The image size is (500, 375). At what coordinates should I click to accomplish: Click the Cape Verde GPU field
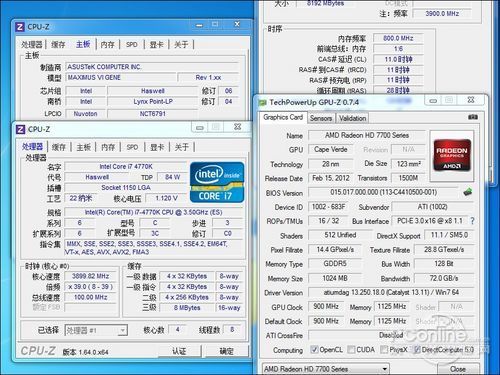pos(330,149)
